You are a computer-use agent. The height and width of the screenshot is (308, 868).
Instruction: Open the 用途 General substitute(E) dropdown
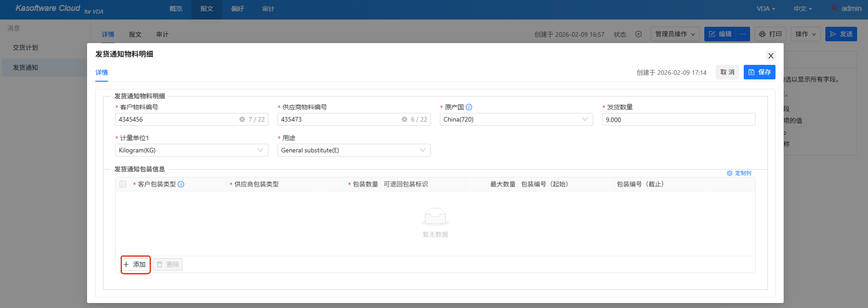coord(354,150)
